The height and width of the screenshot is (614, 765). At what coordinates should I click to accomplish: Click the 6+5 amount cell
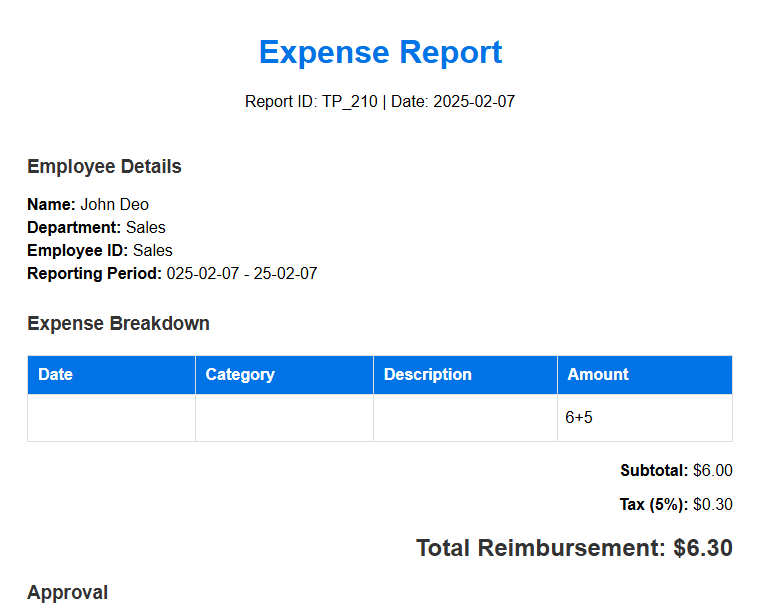(x=645, y=418)
